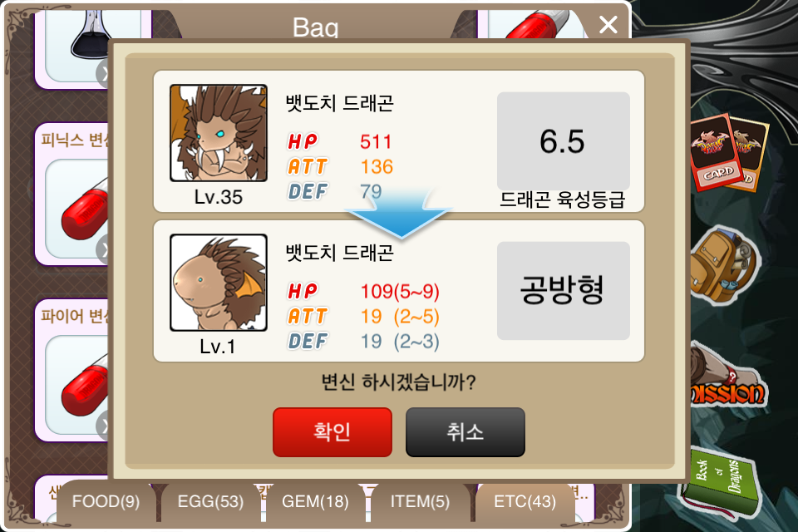Select the ETC(43) tab
The height and width of the screenshot is (532, 798).
[x=525, y=502]
